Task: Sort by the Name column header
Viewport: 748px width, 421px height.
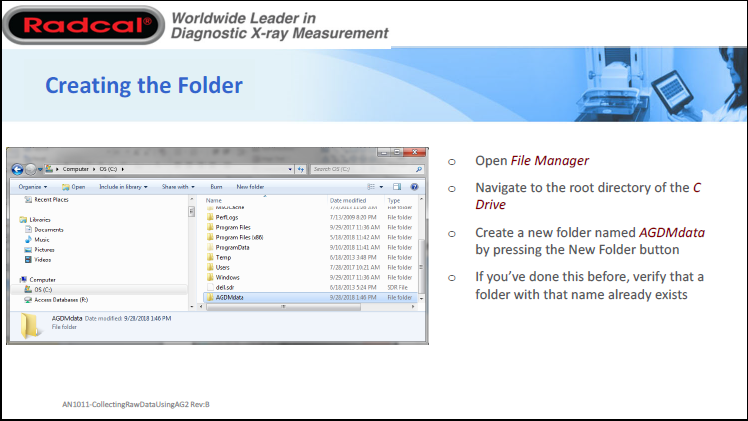Action: [x=214, y=201]
